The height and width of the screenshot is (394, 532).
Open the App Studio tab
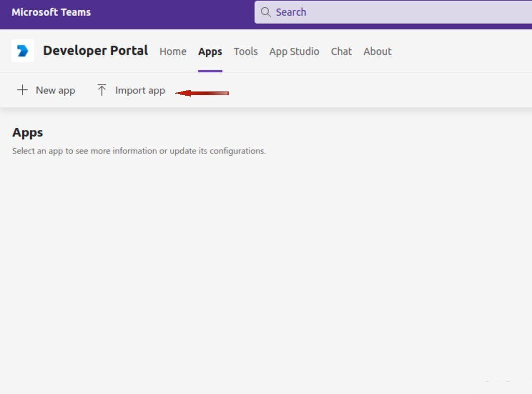(x=294, y=51)
